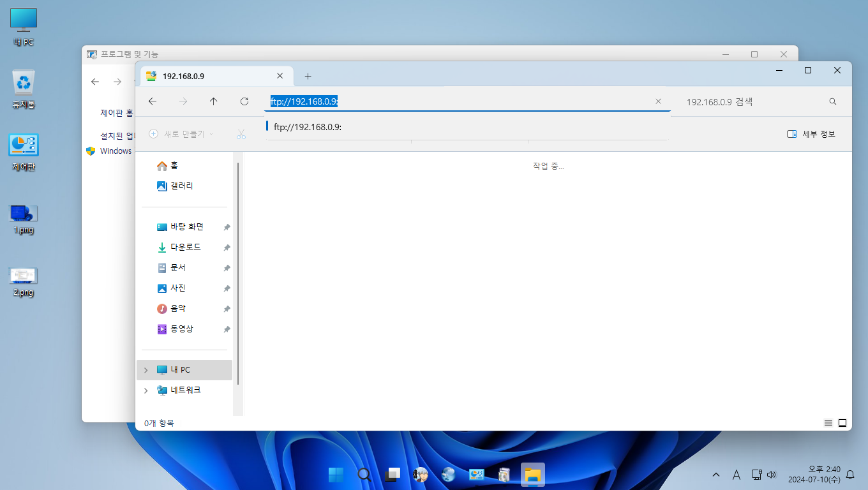The width and height of the screenshot is (868, 490).
Task: Open the 새로 만들기 (New) menu
Action: pyautogui.click(x=181, y=134)
